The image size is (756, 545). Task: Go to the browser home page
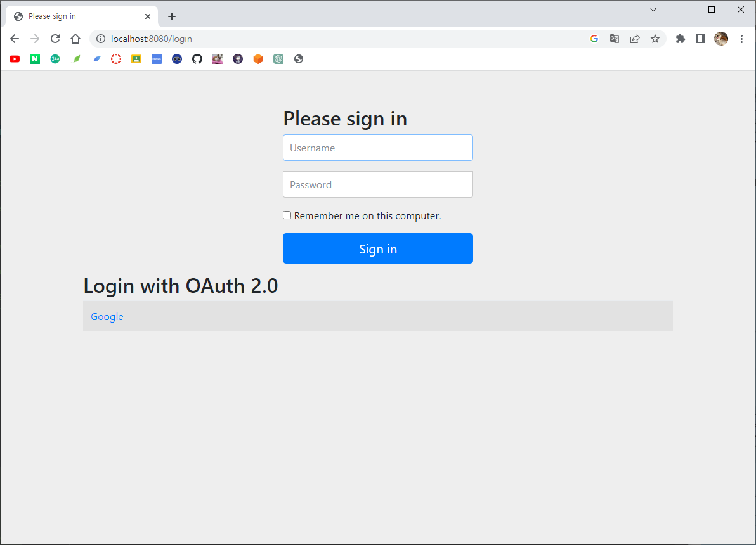75,39
